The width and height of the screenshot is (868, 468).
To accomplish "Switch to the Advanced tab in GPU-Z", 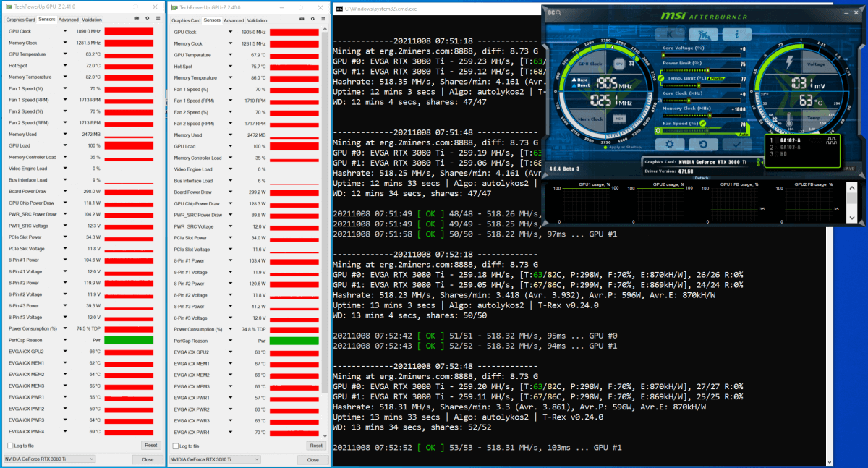I will click(67, 20).
